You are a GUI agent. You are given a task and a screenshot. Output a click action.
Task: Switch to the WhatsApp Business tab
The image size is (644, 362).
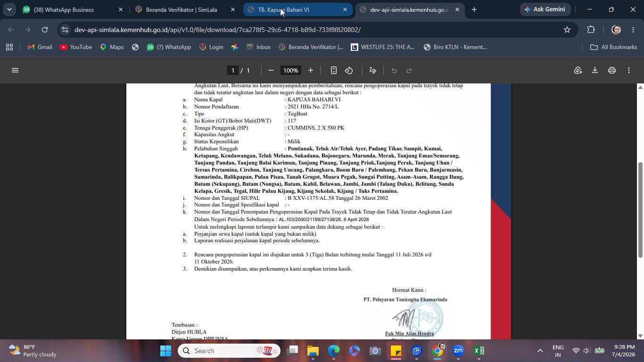[72, 9]
